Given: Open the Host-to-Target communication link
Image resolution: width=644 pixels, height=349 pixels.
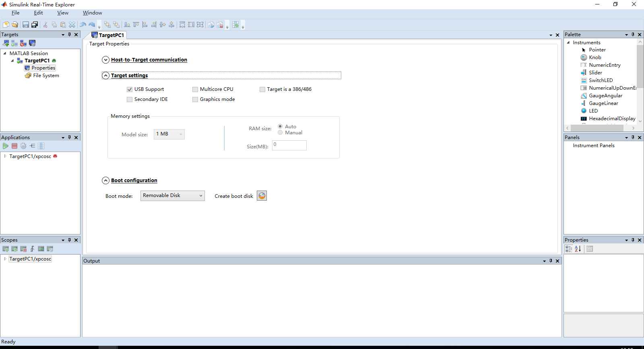Looking at the screenshot, I should pyautogui.click(x=149, y=60).
